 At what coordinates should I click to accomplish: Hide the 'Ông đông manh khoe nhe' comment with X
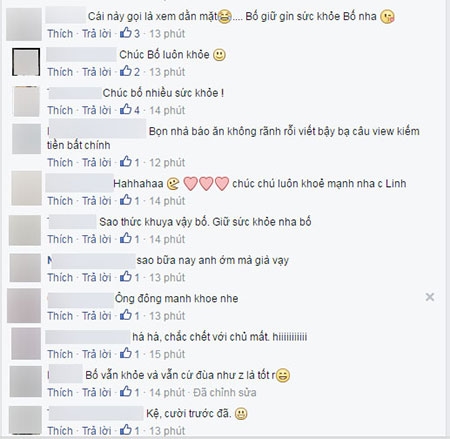[x=430, y=297]
